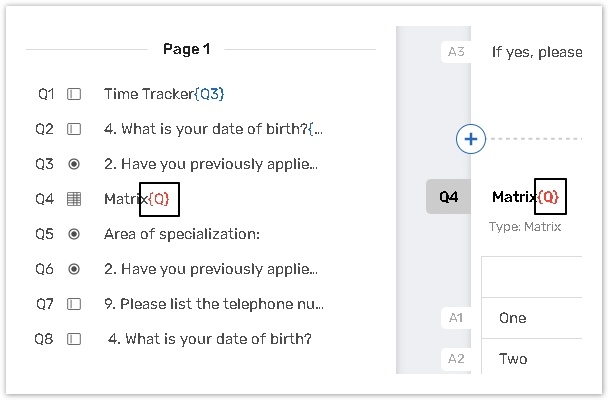This screenshot has width=608, height=400.
Task: Open Q7 telephone number question
Action: coord(213,304)
